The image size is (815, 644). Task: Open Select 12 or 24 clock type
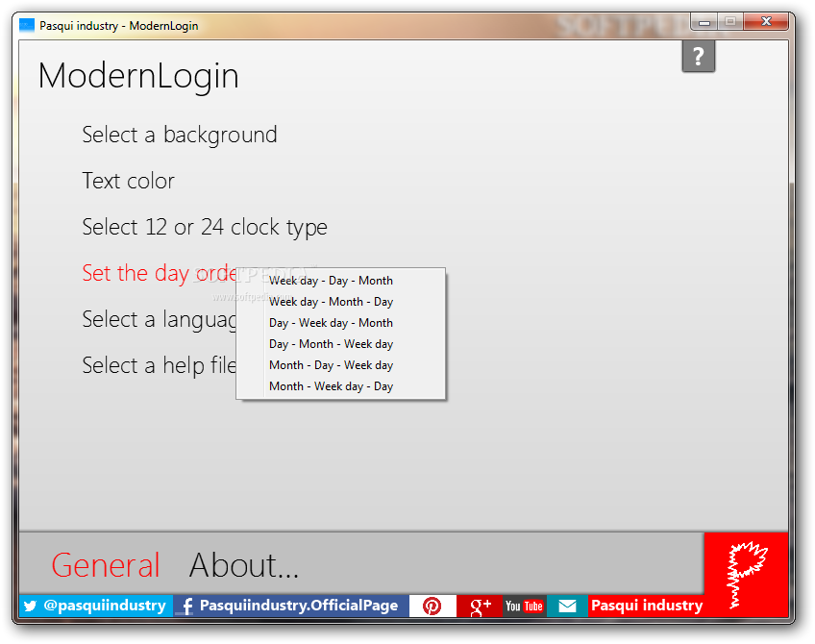point(205,227)
